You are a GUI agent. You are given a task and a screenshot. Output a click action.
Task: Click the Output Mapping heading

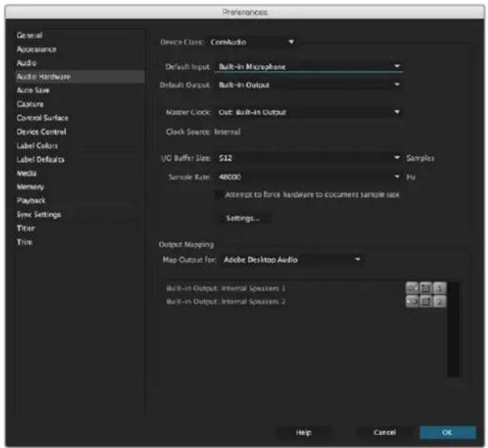click(x=186, y=244)
